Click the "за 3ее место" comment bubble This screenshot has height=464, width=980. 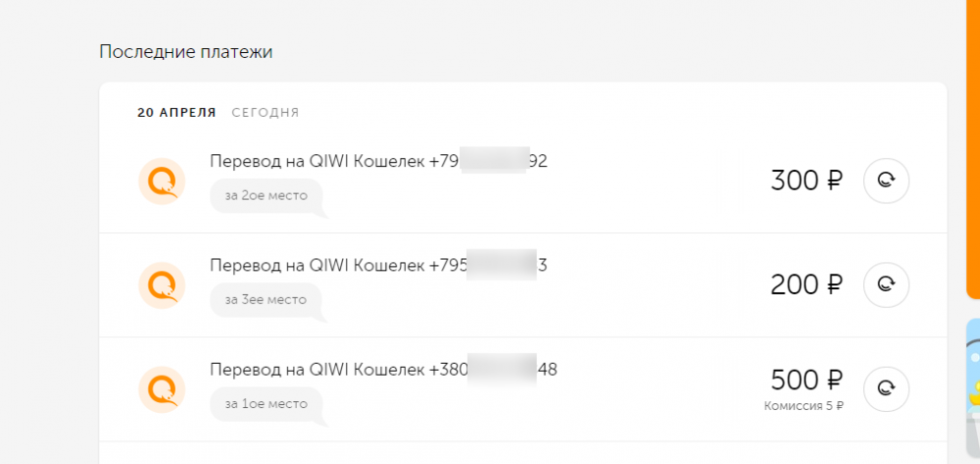pyautogui.click(x=266, y=299)
